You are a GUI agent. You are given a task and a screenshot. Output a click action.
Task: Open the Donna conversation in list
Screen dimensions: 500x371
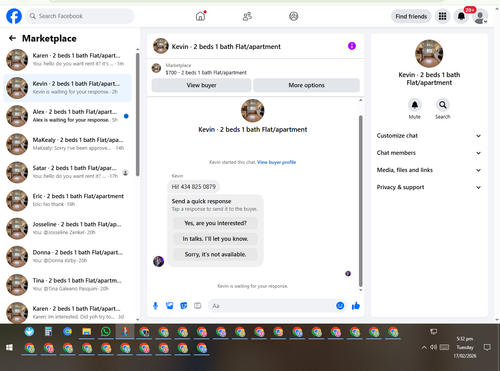67,257
